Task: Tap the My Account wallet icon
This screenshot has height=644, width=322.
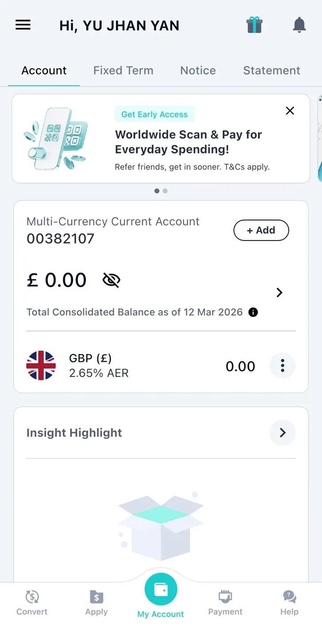Action: 161,590
